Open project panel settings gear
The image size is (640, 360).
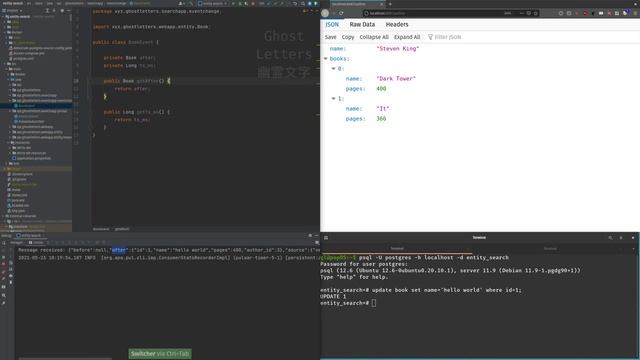pyautogui.click(x=62, y=11)
